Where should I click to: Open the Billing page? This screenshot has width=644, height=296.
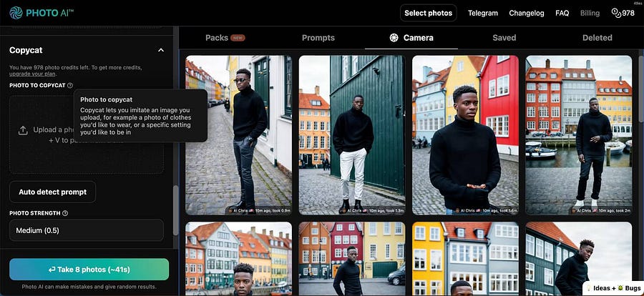[590, 13]
